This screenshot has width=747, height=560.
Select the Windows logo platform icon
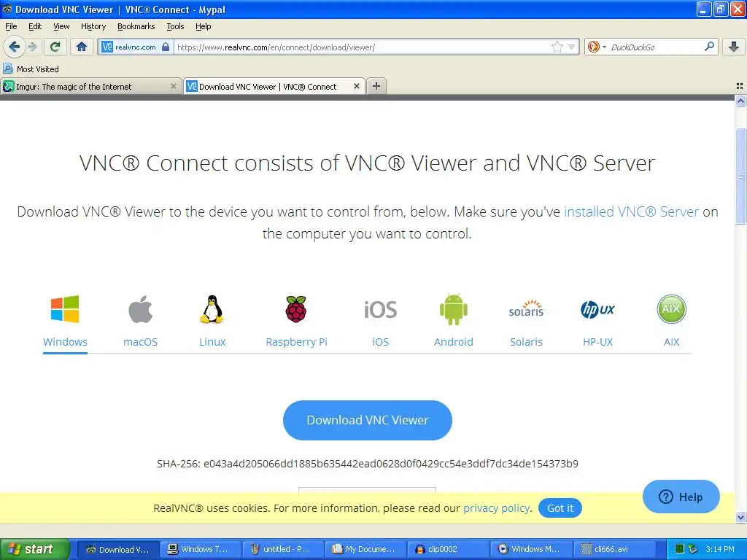pos(65,309)
